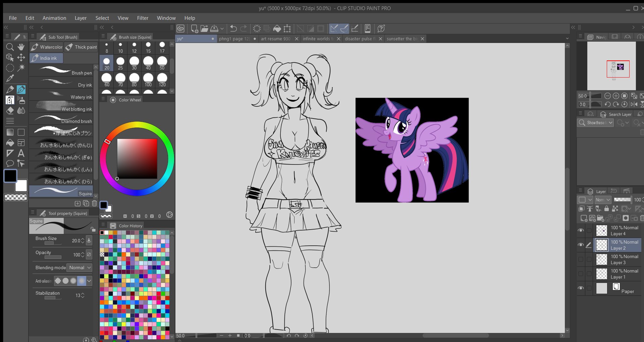Screen dimensions: 644x342
Task: Click the Undo arrow in the toolbar
Action: click(233, 29)
